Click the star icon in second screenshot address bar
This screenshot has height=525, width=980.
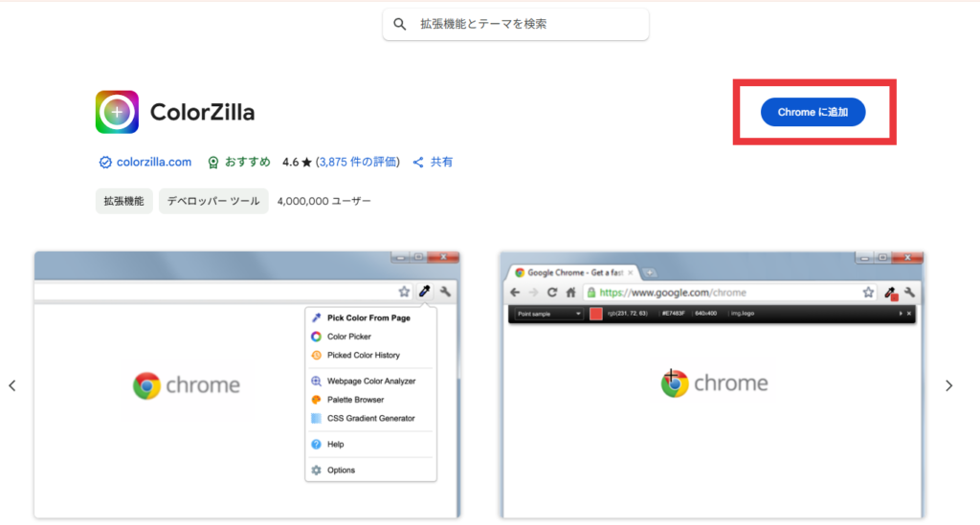pos(868,293)
